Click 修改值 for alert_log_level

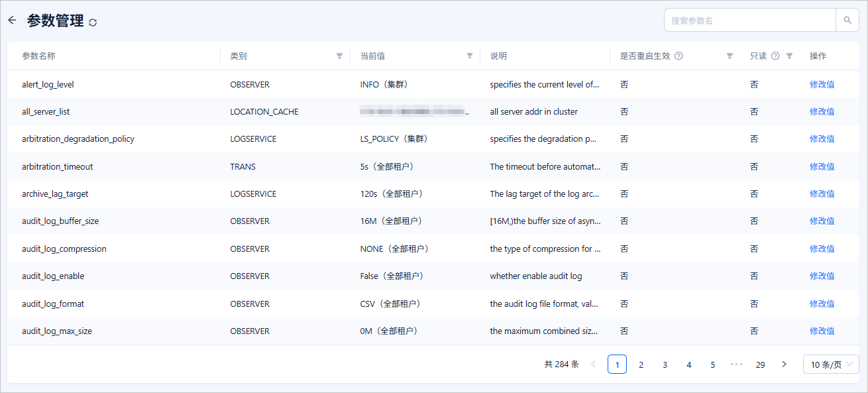pos(822,84)
